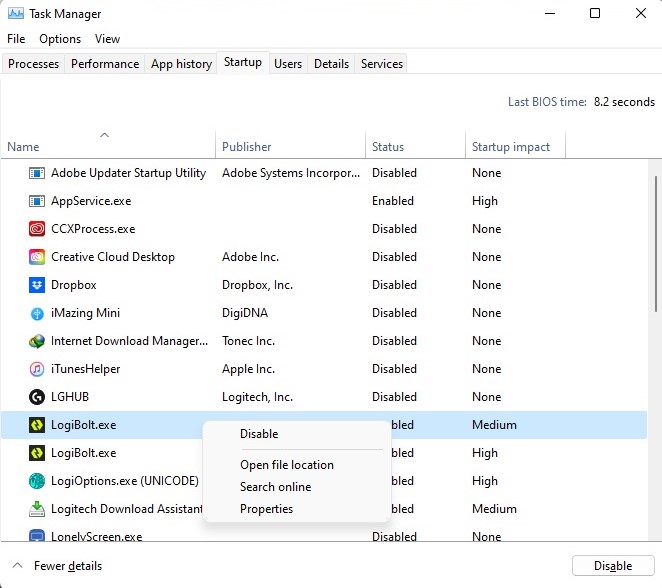Click the High impact value of AppService.exe
Viewport: 662px width, 588px height.
485,201
